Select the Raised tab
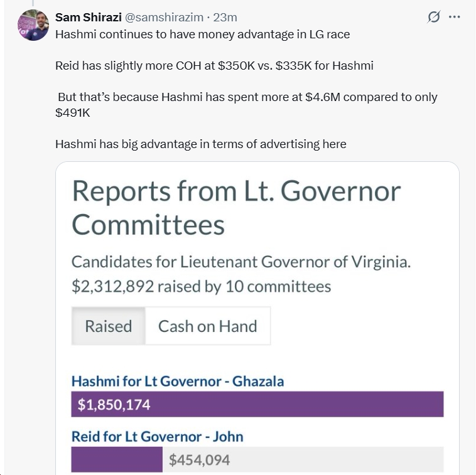Screen dimensions: 476x475 109,326
